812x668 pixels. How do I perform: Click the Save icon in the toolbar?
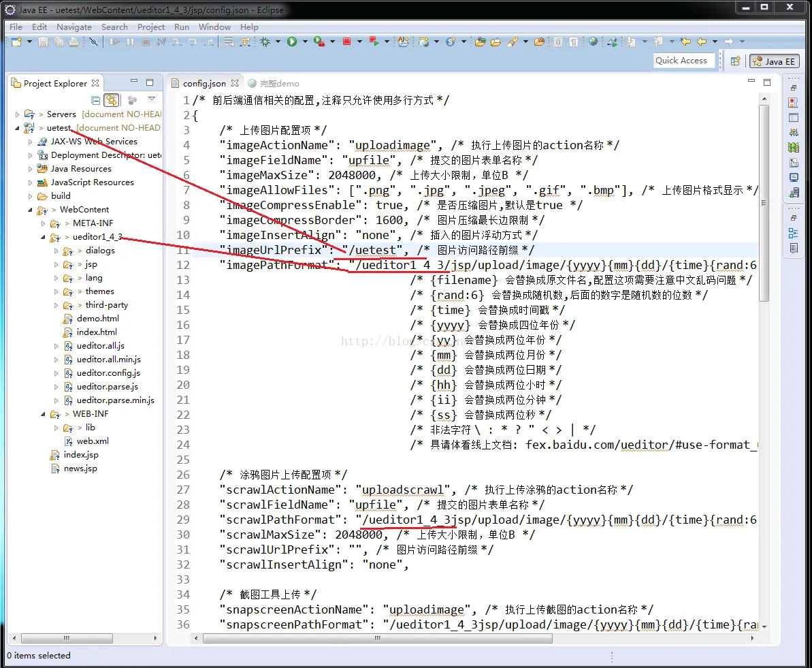click(44, 42)
